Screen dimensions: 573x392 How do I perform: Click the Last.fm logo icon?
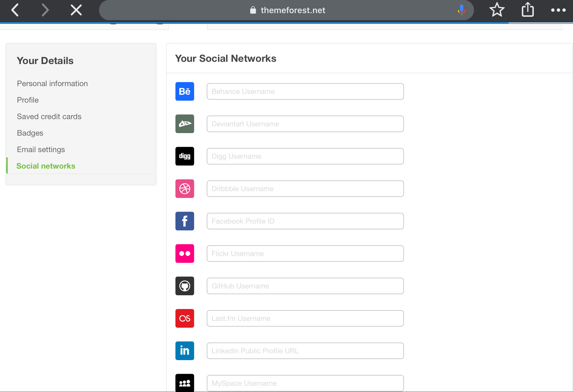coord(185,318)
